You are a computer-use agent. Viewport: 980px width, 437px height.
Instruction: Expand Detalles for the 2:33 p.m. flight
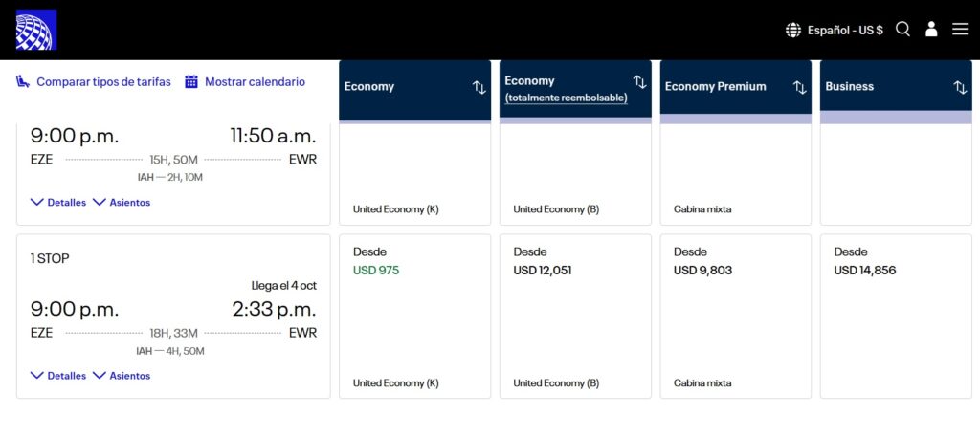tap(58, 376)
